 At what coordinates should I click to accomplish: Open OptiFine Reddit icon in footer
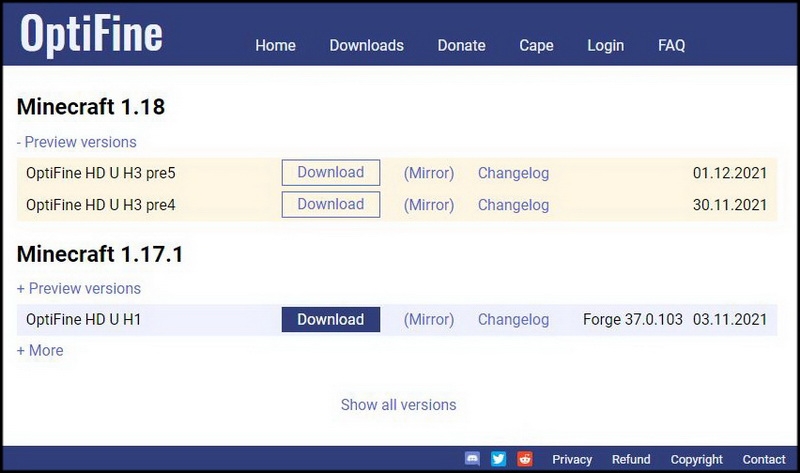[x=525, y=459]
